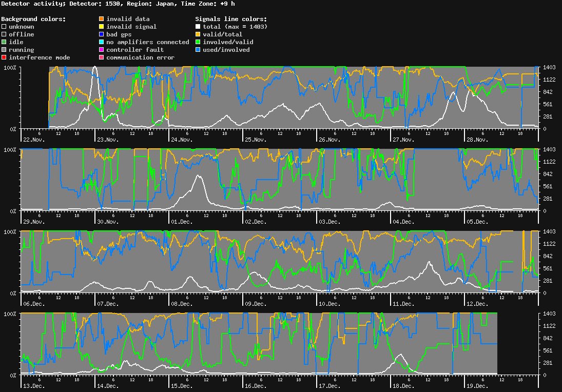Click the yellow invalid signal swatch
Image resolution: width=562 pixels, height=392 pixels.
101,27
